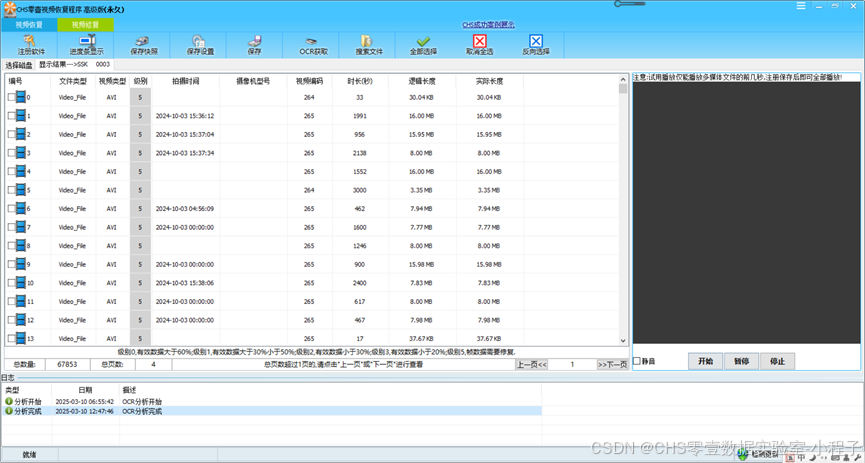Click the 实际长度 column header

(x=489, y=81)
